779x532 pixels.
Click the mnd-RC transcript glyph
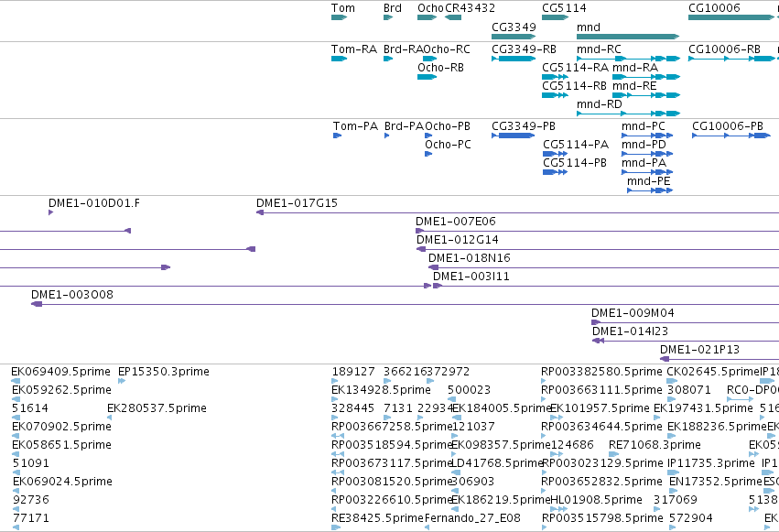[629, 59]
